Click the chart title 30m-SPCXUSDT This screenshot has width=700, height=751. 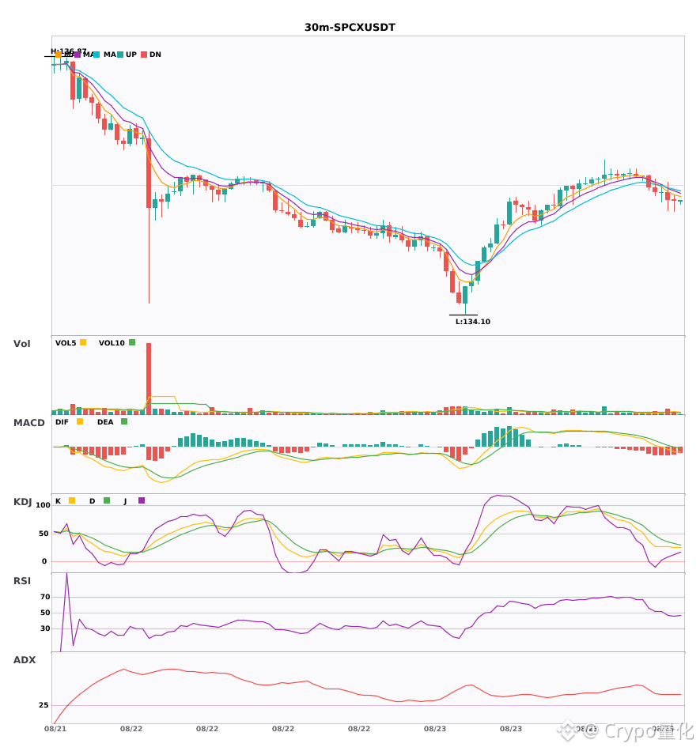pyautogui.click(x=350, y=28)
